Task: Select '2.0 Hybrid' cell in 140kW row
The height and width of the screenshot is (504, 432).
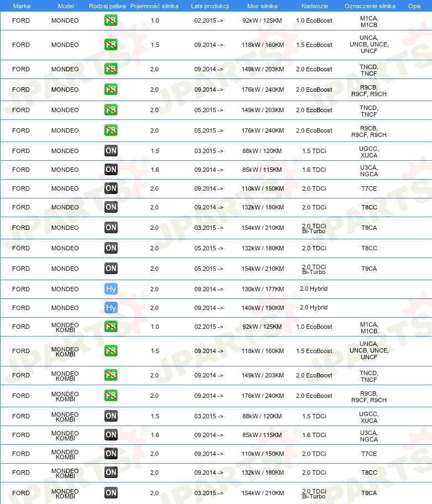Action: 314,307
